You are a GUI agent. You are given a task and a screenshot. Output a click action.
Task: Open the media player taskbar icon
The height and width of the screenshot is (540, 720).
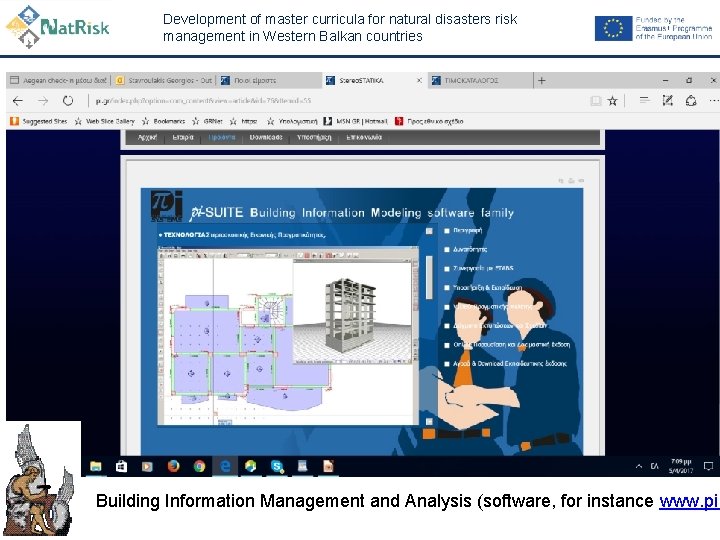(147, 467)
